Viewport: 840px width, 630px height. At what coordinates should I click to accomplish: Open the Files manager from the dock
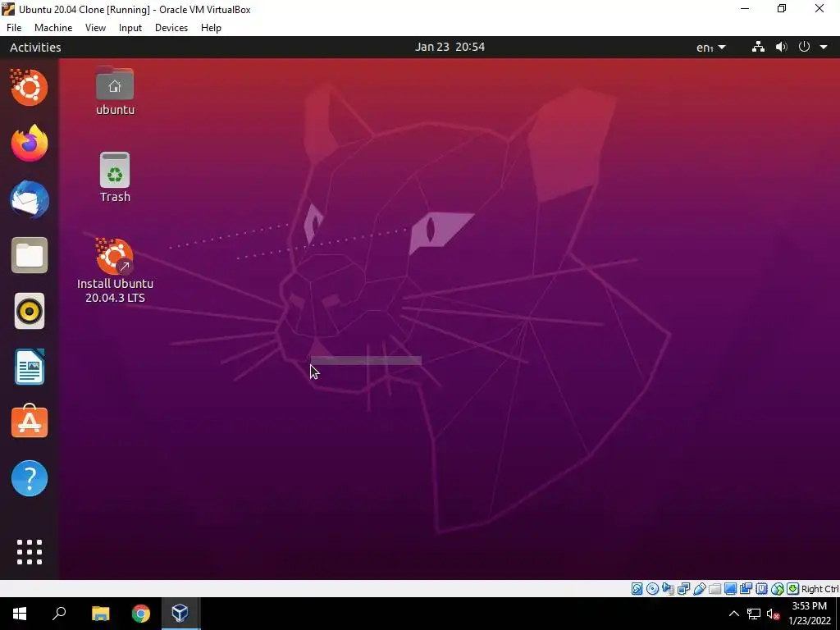tap(30, 255)
